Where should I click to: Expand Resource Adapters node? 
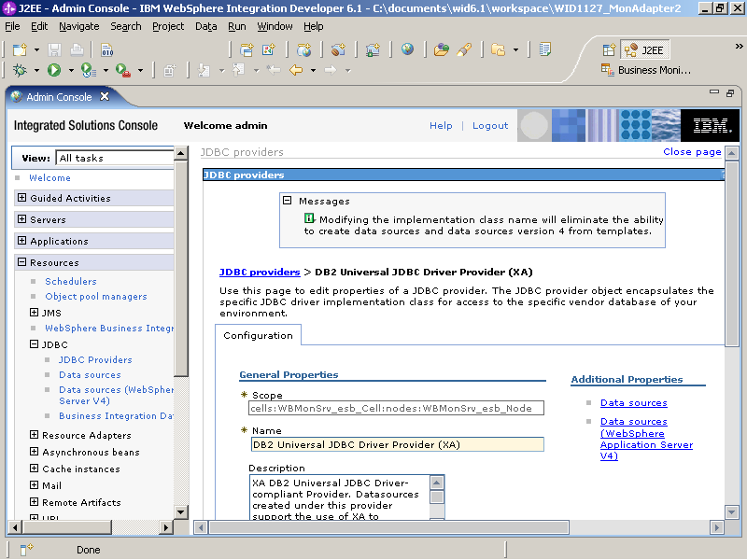34,435
